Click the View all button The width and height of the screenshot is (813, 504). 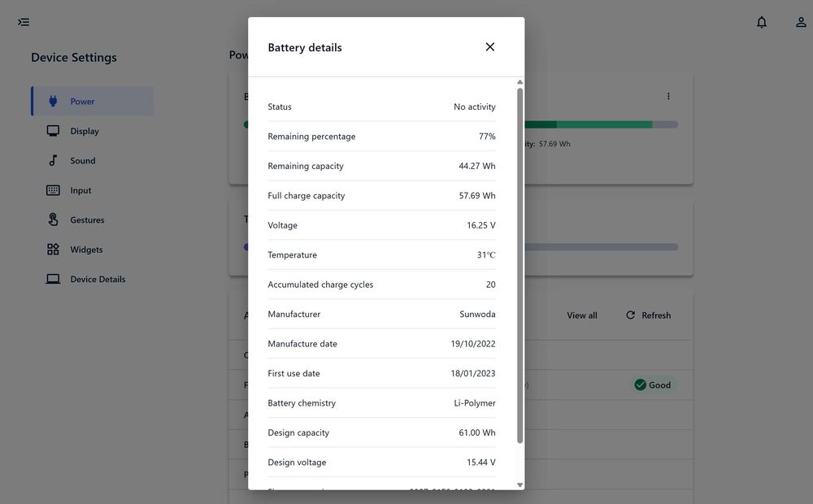point(582,315)
